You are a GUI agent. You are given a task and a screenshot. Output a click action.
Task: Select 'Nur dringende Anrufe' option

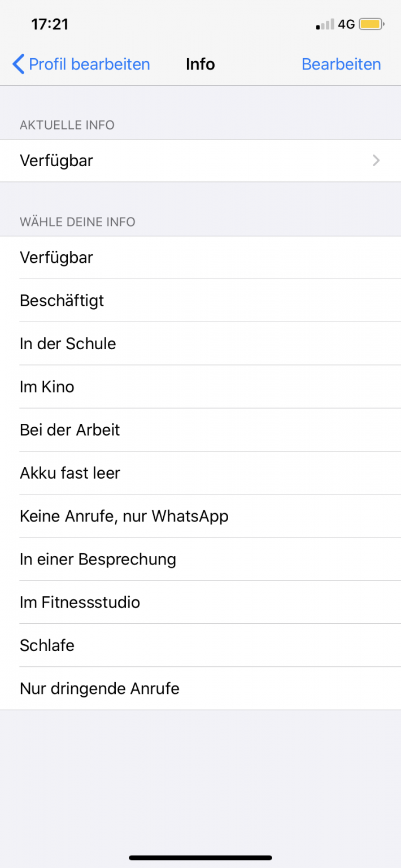(99, 688)
